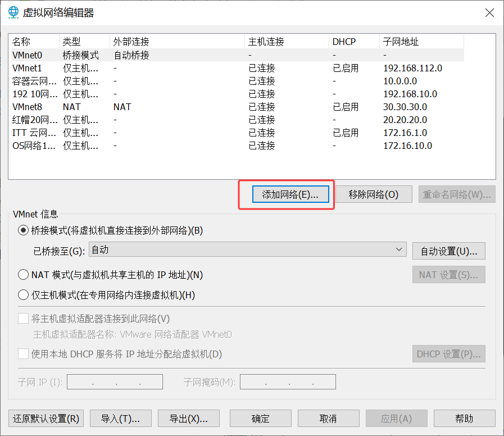This screenshot has height=436, width=504.
Task: Open the 已桥接至 dropdown
Action: [x=247, y=249]
